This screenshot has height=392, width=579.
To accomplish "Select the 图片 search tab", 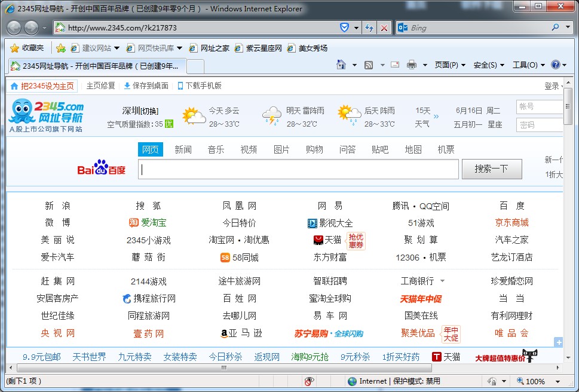I will click(281, 149).
